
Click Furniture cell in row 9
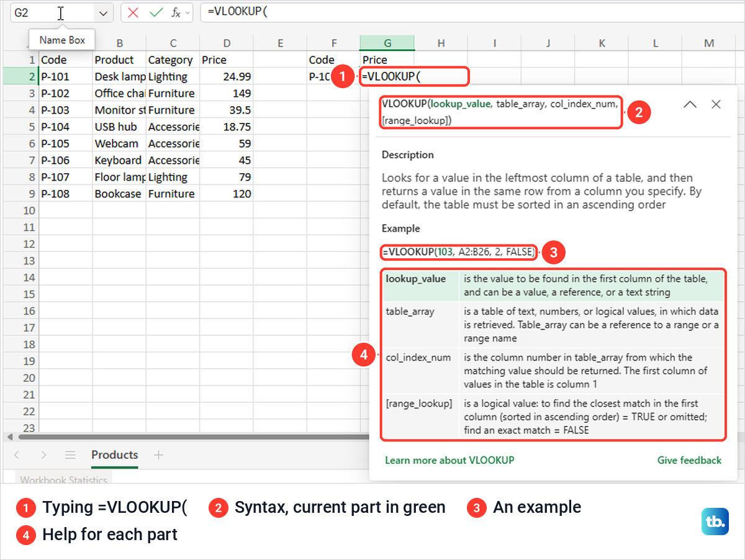(x=173, y=194)
